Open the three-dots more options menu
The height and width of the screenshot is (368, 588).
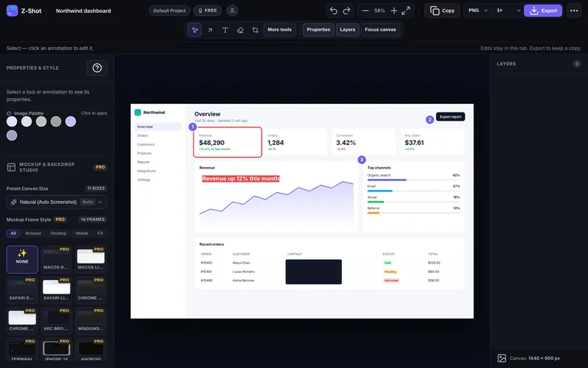tap(574, 10)
